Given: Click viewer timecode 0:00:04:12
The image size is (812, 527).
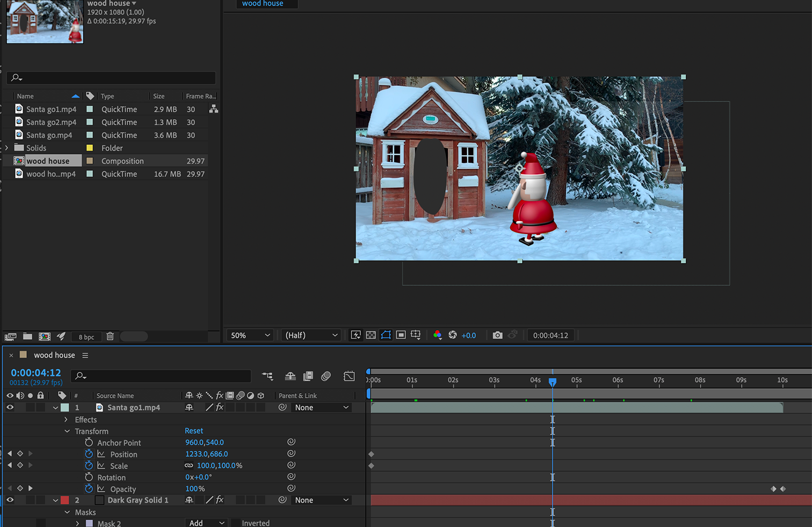Looking at the screenshot, I should click(x=550, y=335).
